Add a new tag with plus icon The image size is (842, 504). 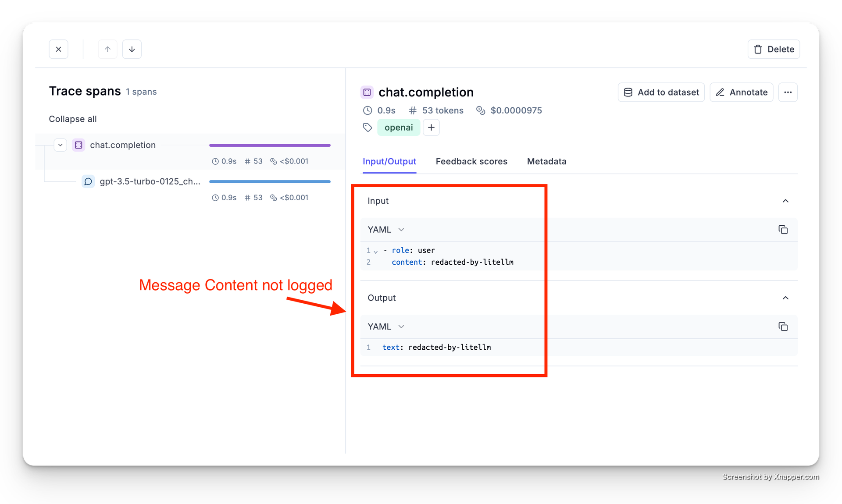(431, 128)
